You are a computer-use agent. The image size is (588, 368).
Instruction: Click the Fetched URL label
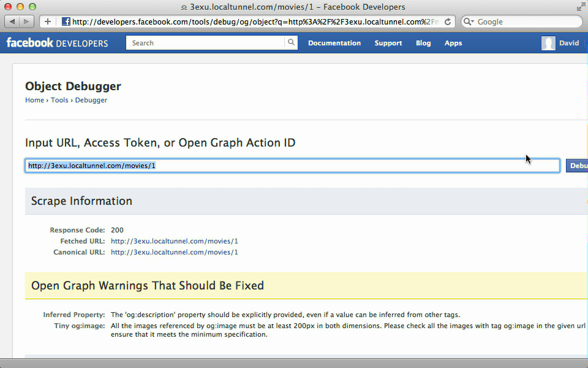click(x=83, y=241)
